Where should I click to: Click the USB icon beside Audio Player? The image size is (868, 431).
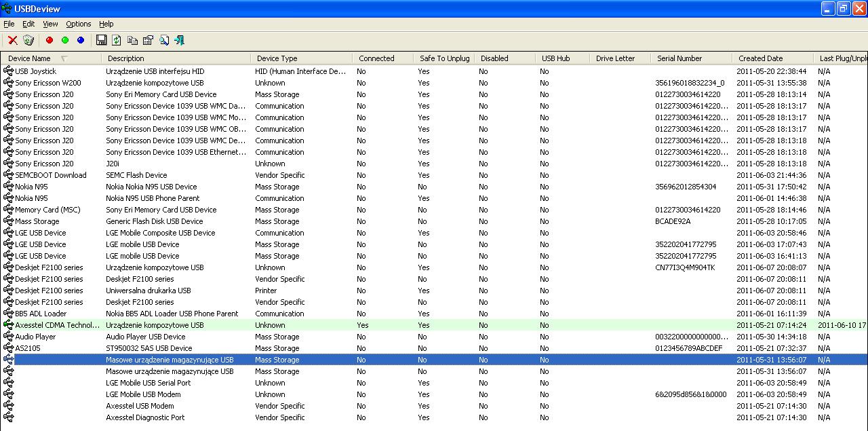[8, 336]
